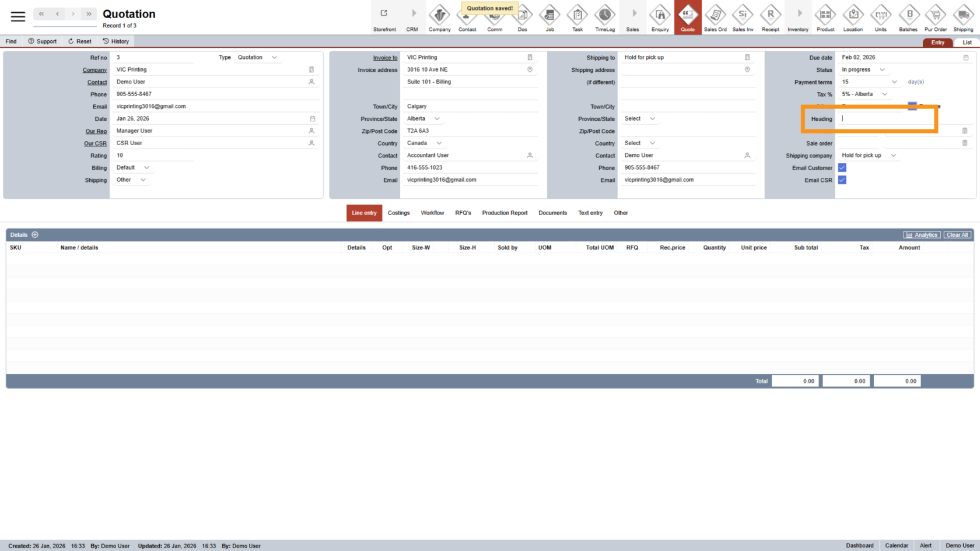Image resolution: width=980 pixels, height=551 pixels.
Task: Uncheck the Email CSR checkbox
Action: pyautogui.click(x=842, y=180)
